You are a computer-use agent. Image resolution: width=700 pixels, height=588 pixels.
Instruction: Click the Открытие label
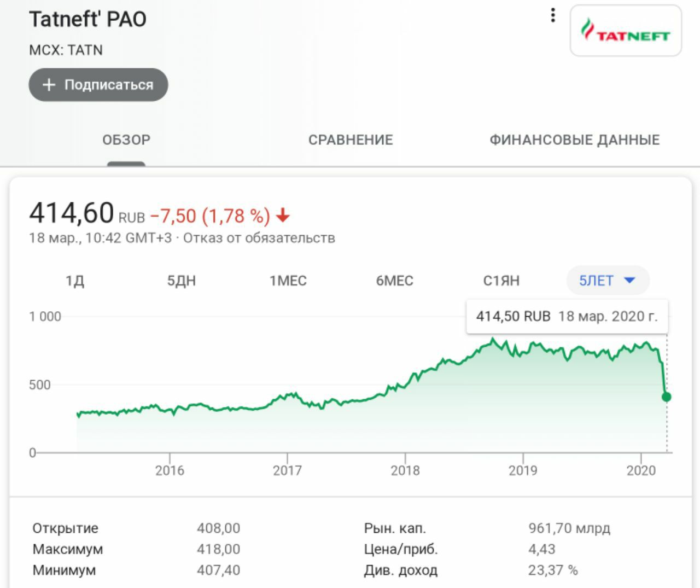(x=66, y=528)
